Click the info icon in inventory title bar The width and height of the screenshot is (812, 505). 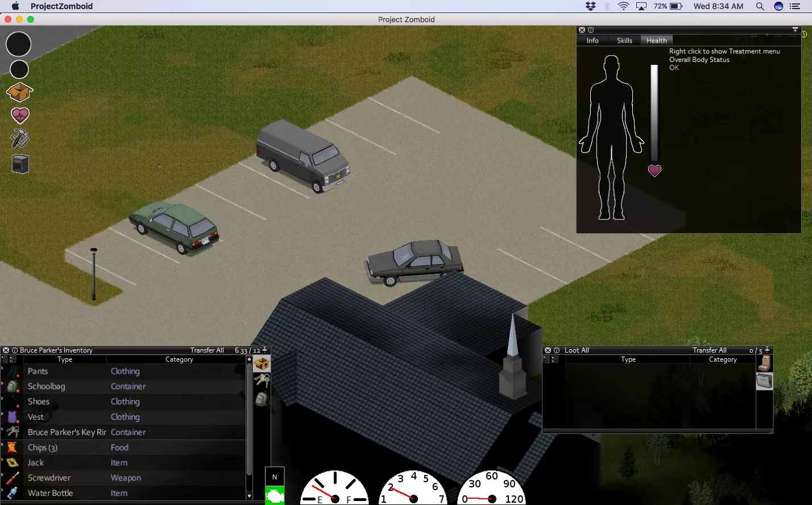pyautogui.click(x=15, y=350)
